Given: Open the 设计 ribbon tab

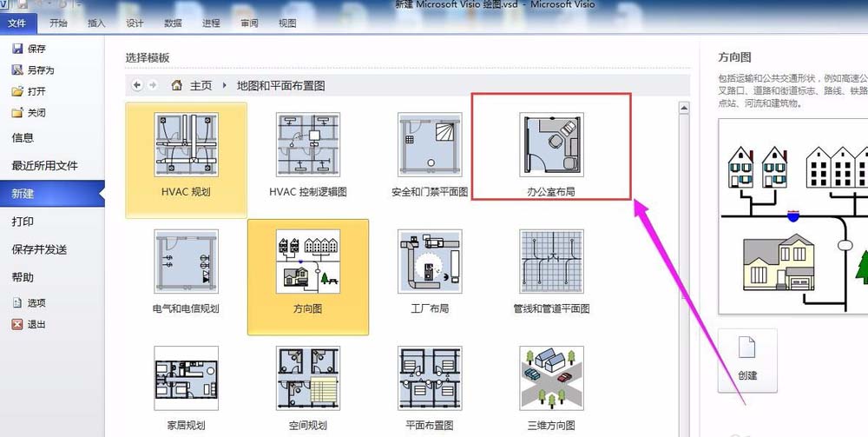Looking at the screenshot, I should 135,23.
